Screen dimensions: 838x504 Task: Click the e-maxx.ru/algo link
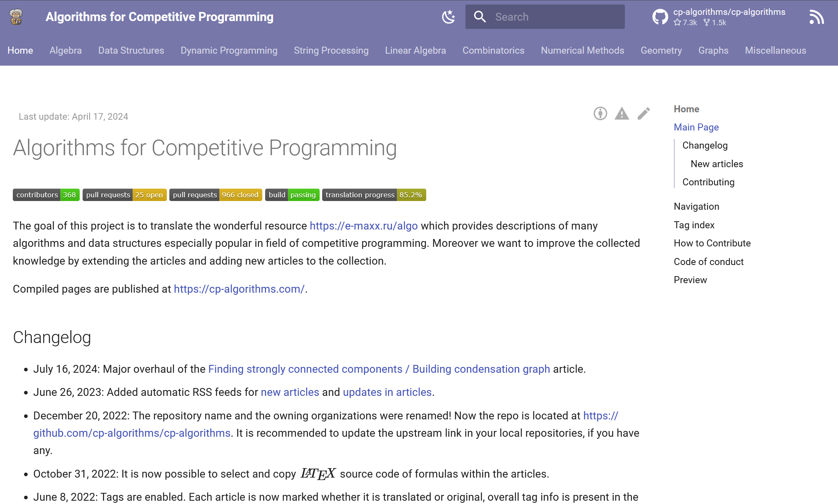363,226
